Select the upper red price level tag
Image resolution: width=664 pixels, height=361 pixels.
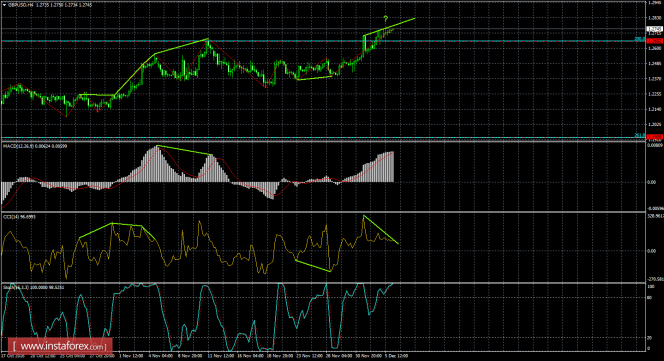click(655, 40)
